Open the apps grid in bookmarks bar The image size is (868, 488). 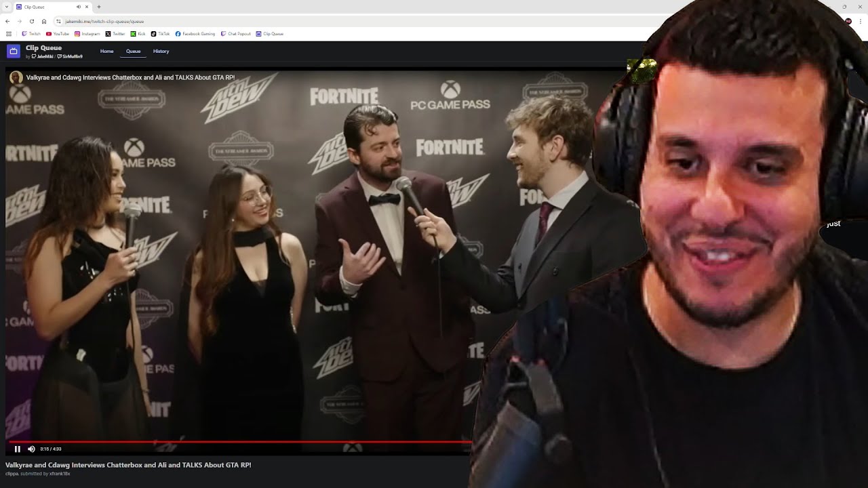point(9,33)
